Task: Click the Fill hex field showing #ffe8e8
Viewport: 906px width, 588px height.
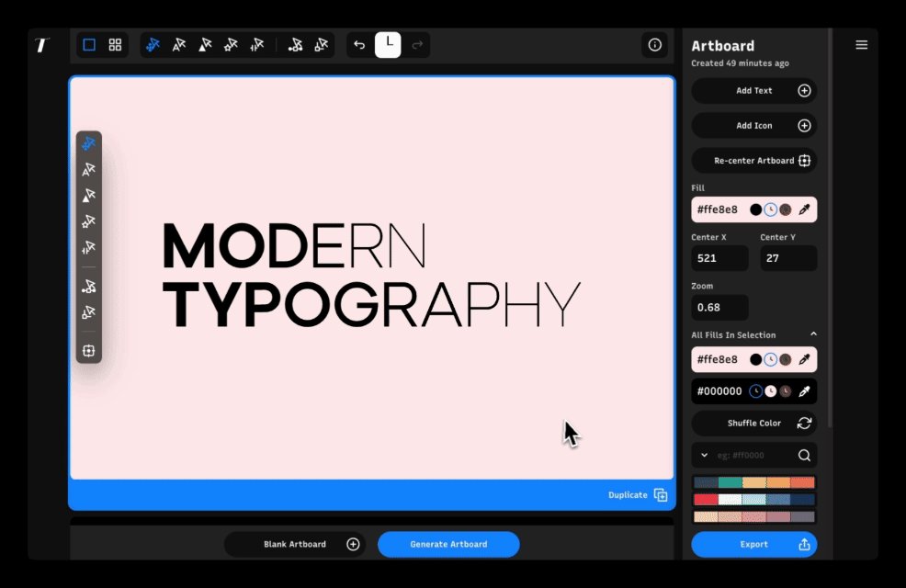Action: [718, 209]
